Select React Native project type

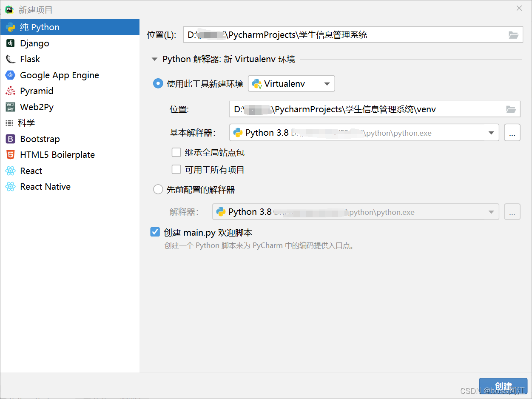click(70, 187)
